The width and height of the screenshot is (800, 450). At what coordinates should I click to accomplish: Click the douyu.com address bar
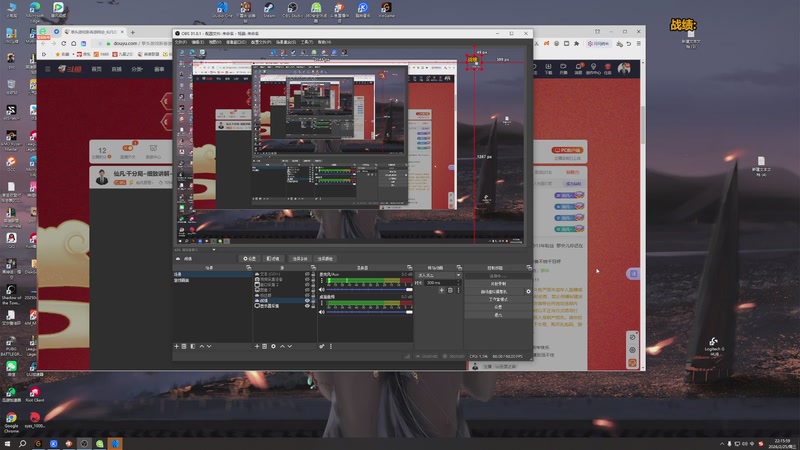click(134, 44)
